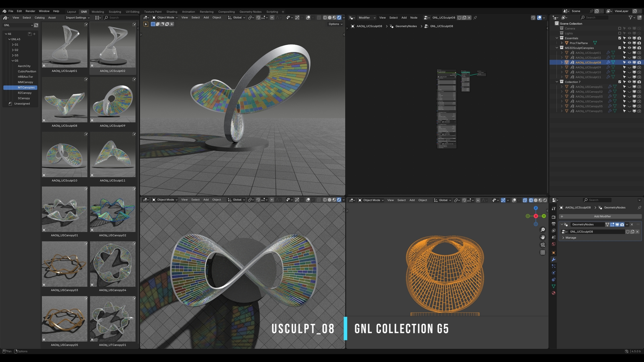This screenshot has width=644, height=362.
Task: Select the AAObj_USCanopy02 asset thumbnail
Action: pyautogui.click(x=113, y=209)
